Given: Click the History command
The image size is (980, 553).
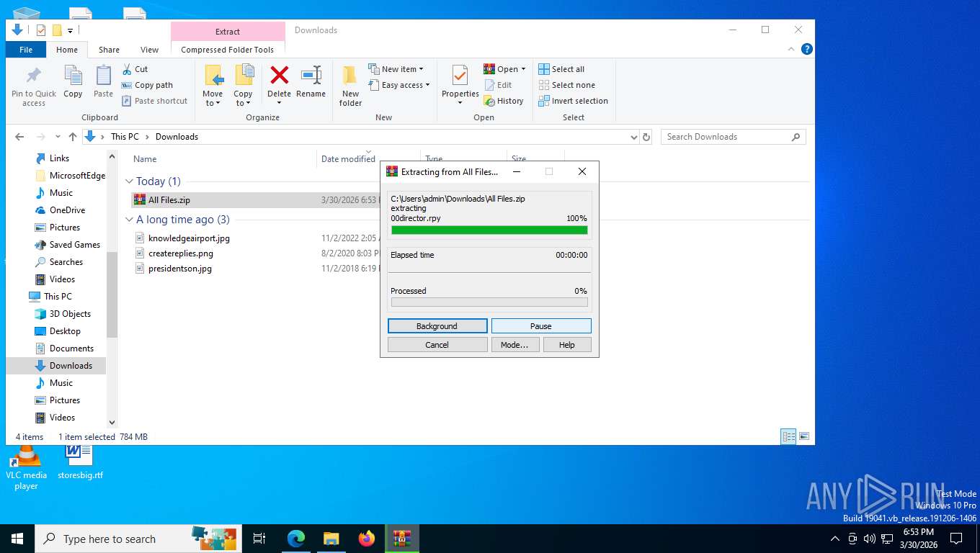Looking at the screenshot, I should (x=504, y=101).
